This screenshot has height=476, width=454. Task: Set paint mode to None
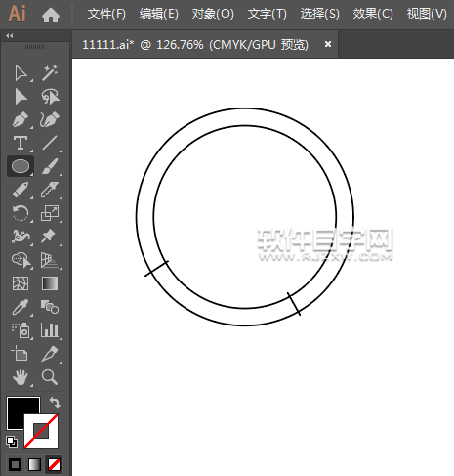point(54,464)
